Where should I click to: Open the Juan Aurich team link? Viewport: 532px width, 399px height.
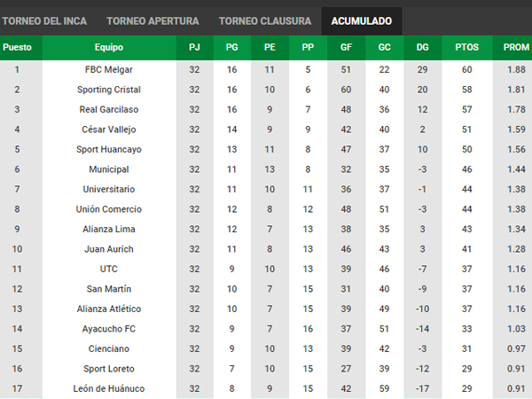[109, 249]
